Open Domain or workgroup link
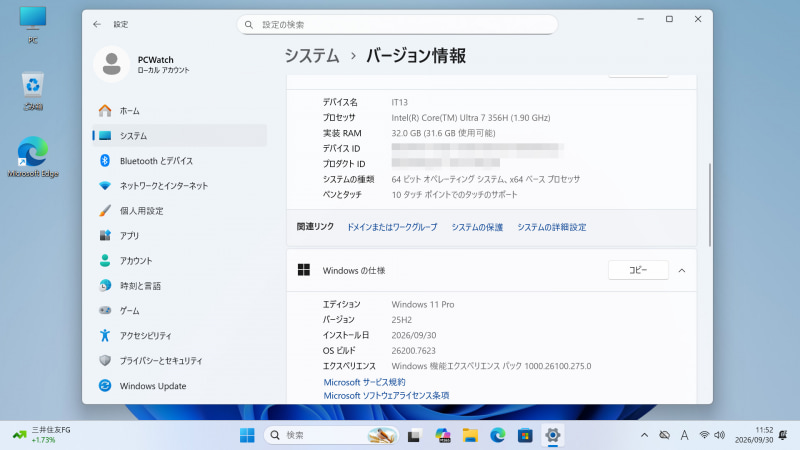Screen dimensions: 800x450 392,227
